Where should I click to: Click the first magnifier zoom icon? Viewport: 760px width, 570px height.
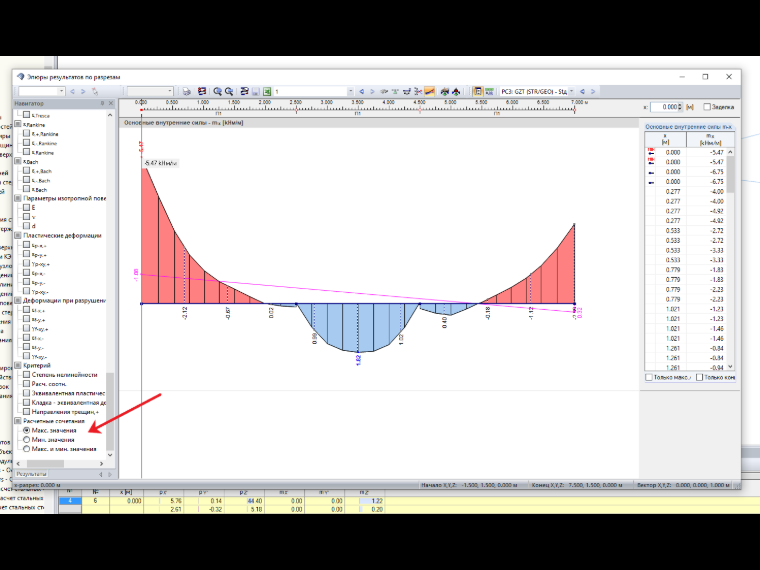pyautogui.click(x=218, y=92)
